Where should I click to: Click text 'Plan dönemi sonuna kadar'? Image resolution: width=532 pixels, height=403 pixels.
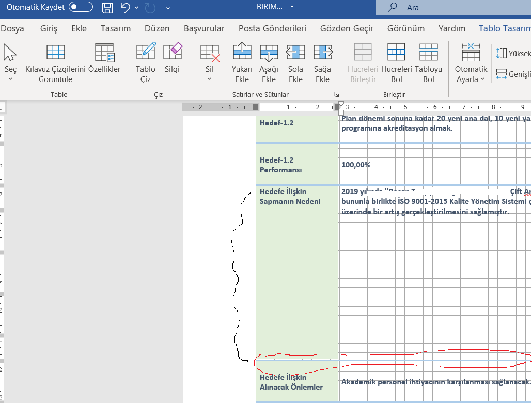click(x=388, y=118)
